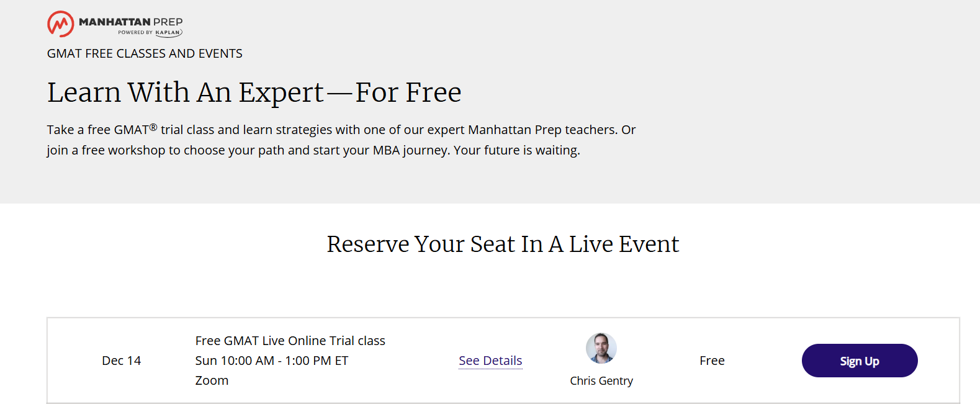The width and height of the screenshot is (980, 404).
Task: Click the 'POWERED BY' small text
Action: coord(135,33)
